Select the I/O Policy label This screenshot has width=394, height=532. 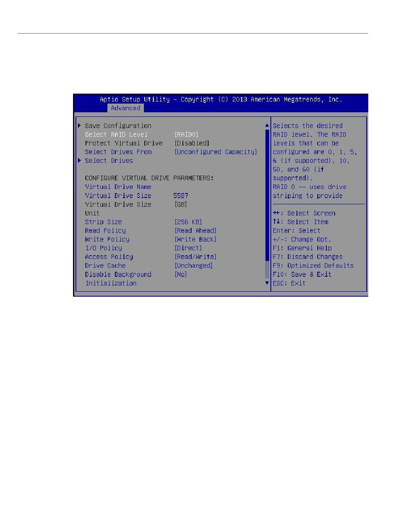[x=103, y=248]
